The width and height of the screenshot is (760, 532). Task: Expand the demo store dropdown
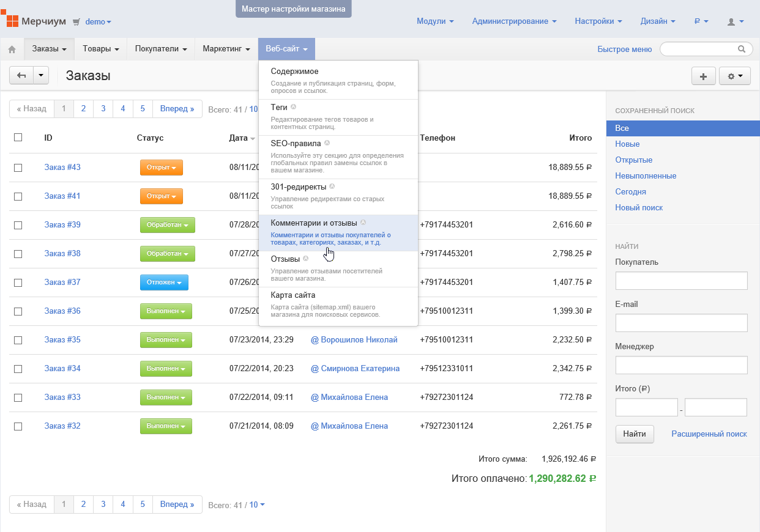pos(99,21)
